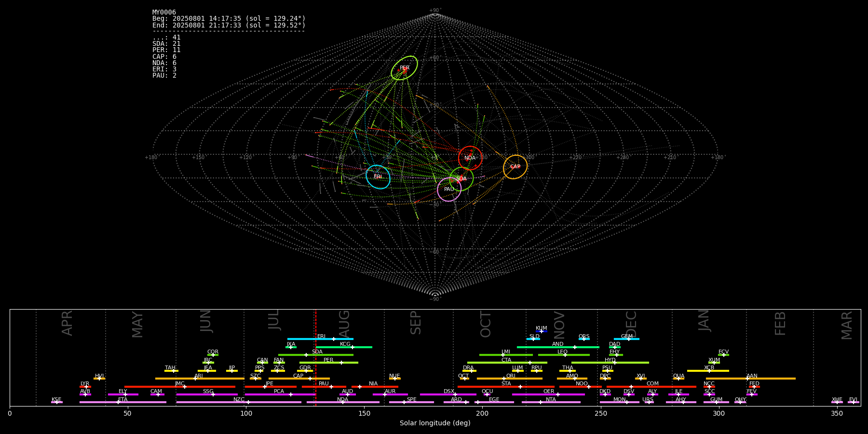Image resolution: width=868 pixels, height=434 pixels.
Task: Select the XUM shower bar in timeline
Action: (714, 363)
